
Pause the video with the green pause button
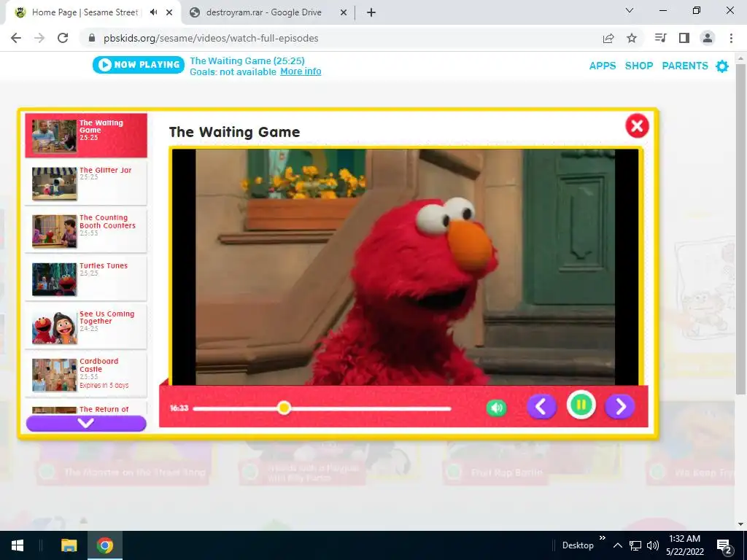581,405
